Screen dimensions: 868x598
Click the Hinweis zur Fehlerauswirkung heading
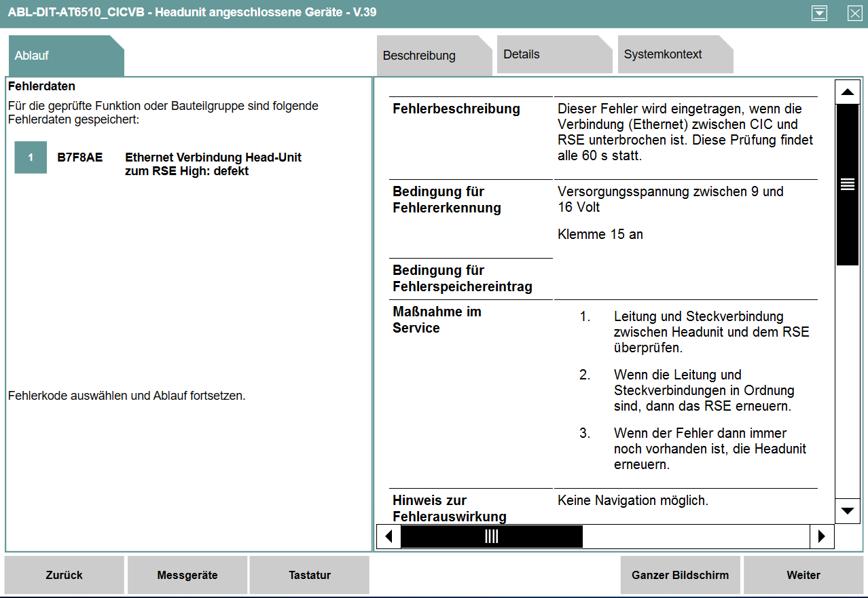coord(450,508)
